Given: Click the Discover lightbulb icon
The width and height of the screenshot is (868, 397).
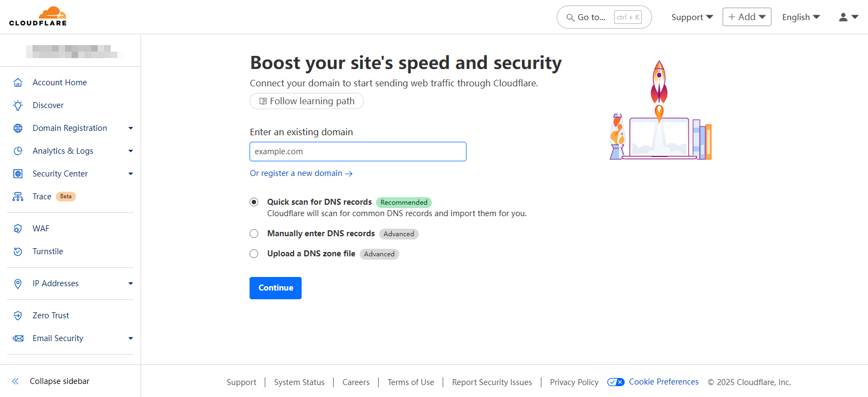Looking at the screenshot, I should (x=18, y=105).
